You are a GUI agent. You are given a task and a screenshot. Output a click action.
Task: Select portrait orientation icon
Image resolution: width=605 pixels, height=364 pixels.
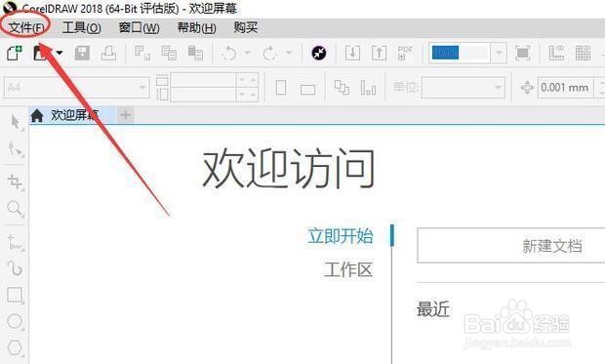coord(281,88)
